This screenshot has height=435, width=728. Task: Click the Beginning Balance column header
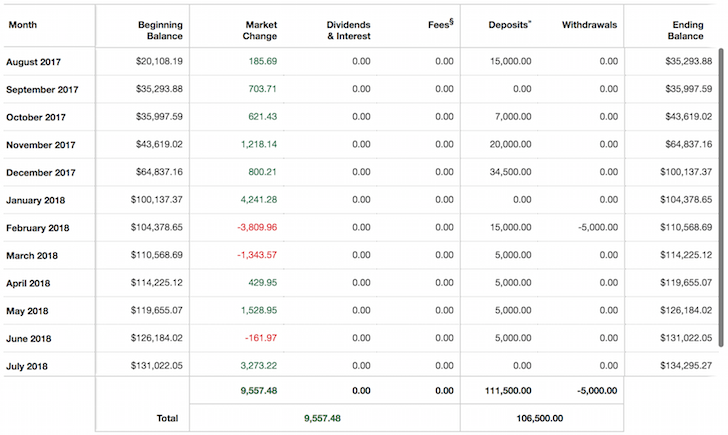[160, 31]
